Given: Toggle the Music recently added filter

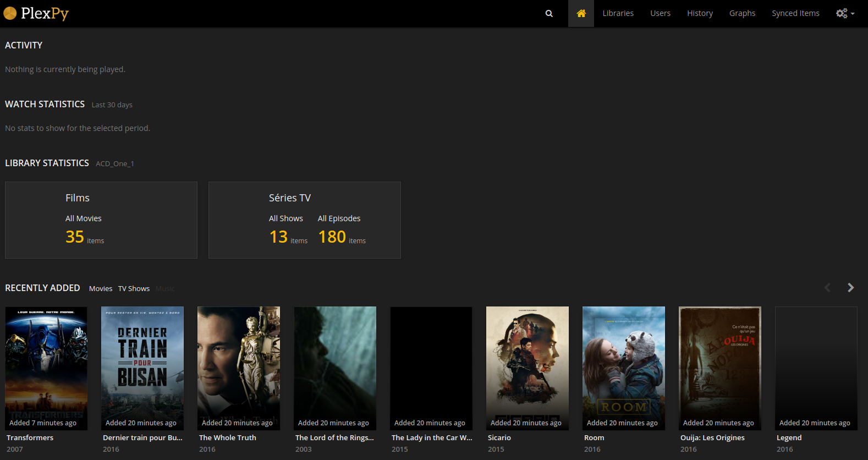Looking at the screenshot, I should (x=165, y=288).
